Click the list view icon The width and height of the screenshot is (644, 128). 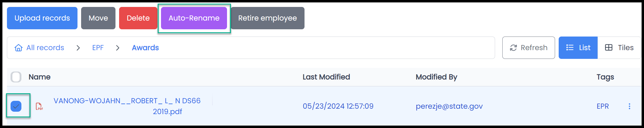click(x=570, y=48)
